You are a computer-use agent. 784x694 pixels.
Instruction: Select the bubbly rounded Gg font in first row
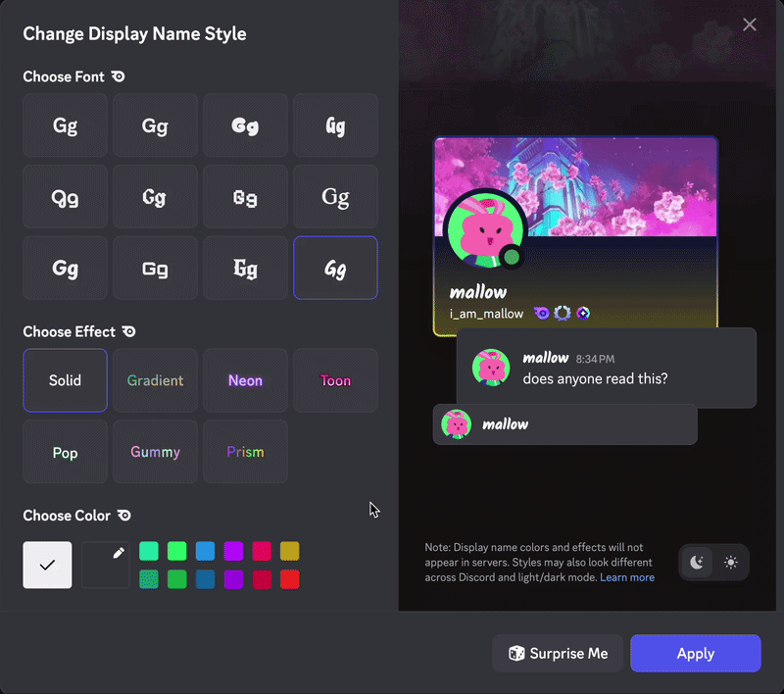245,125
